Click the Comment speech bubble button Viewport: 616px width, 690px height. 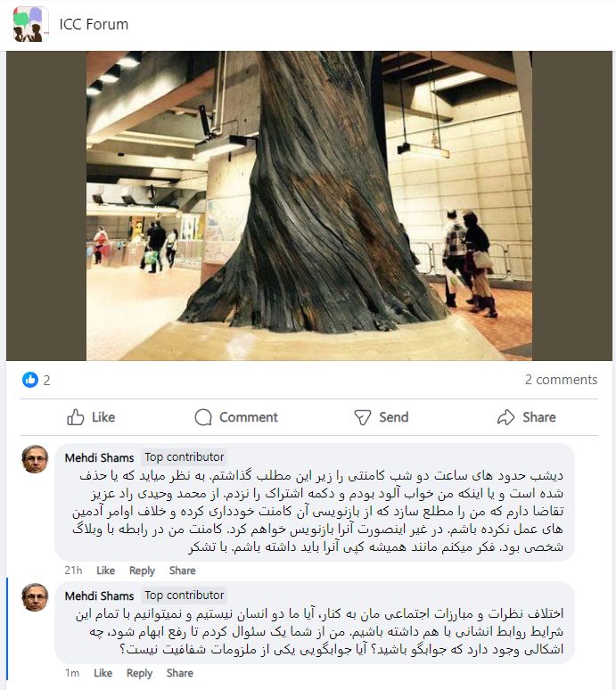pyautogui.click(x=236, y=417)
